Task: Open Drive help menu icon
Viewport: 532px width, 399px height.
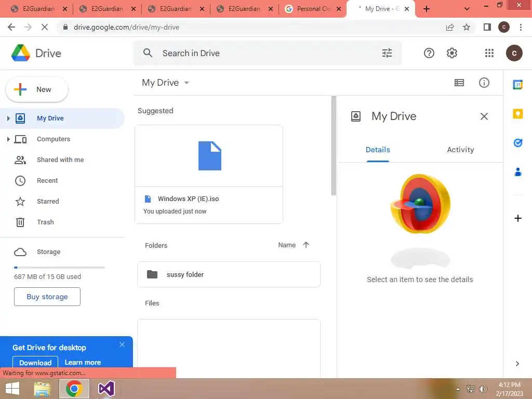Action: (x=429, y=53)
